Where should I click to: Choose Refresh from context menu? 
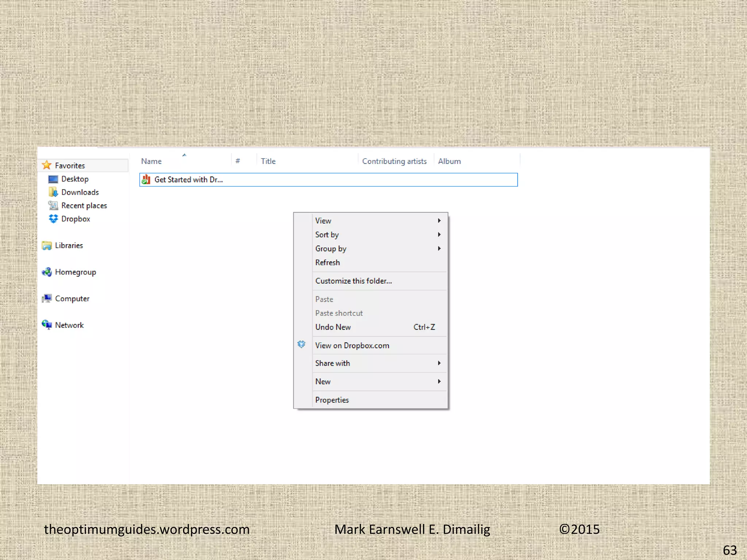coord(328,262)
